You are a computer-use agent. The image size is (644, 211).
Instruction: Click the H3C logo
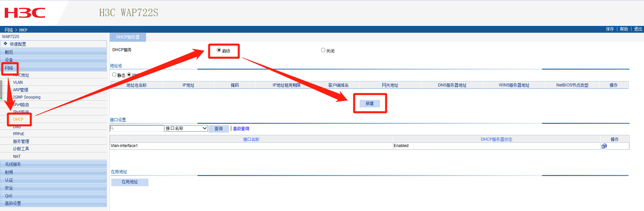coord(25,13)
